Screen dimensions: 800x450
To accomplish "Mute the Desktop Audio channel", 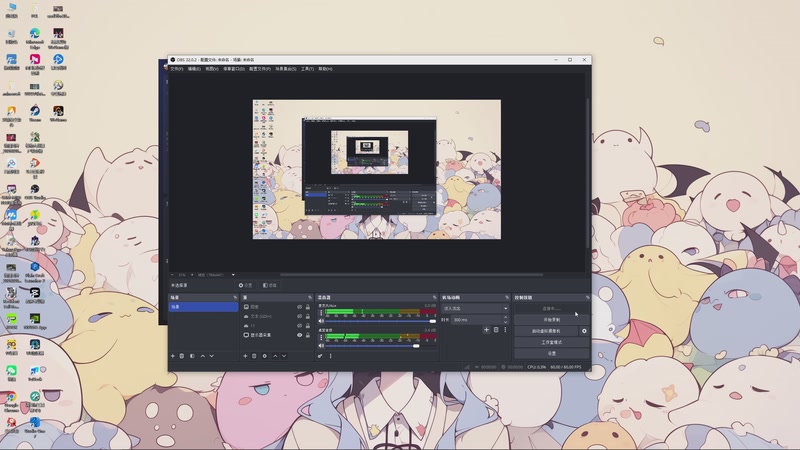I will tap(321, 346).
